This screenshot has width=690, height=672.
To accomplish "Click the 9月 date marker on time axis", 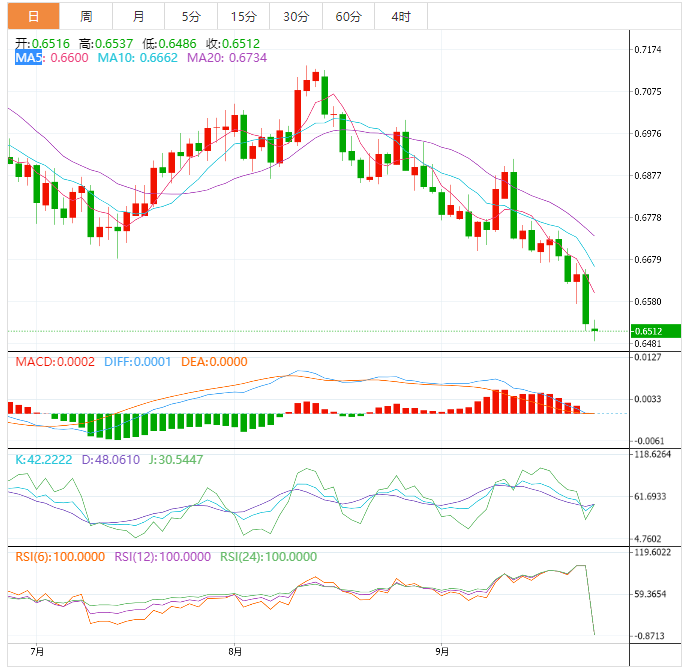I will point(441,651).
